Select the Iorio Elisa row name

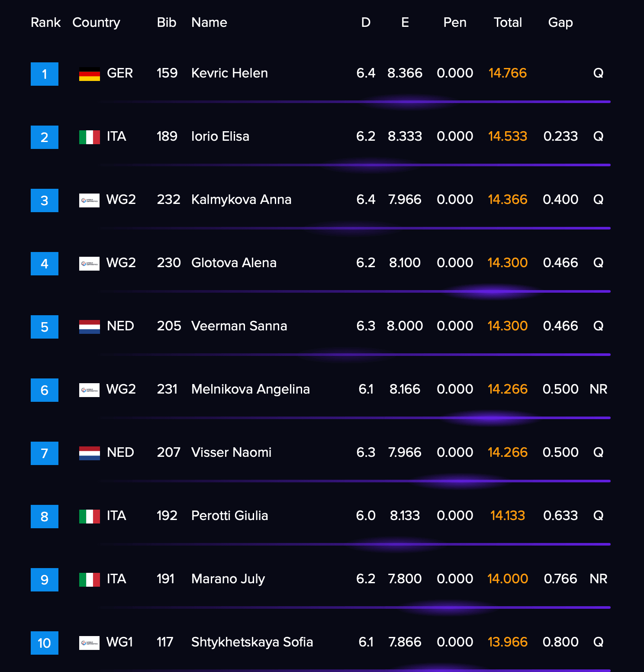[x=220, y=136]
